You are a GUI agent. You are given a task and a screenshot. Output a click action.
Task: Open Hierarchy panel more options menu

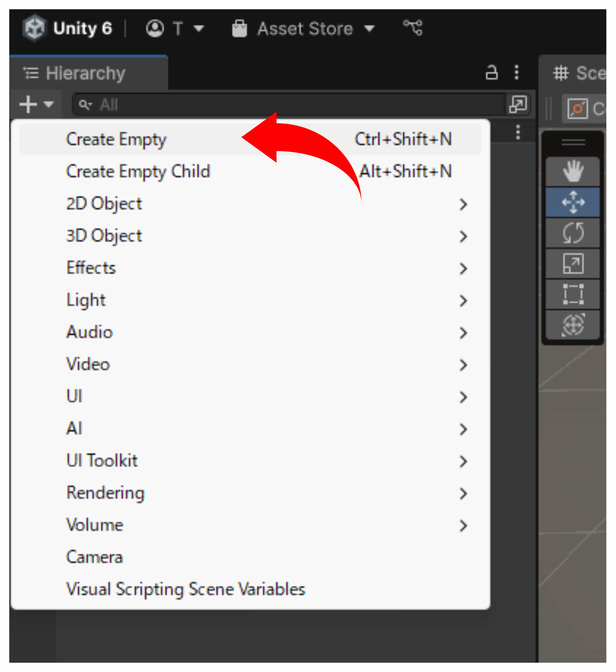click(x=516, y=72)
